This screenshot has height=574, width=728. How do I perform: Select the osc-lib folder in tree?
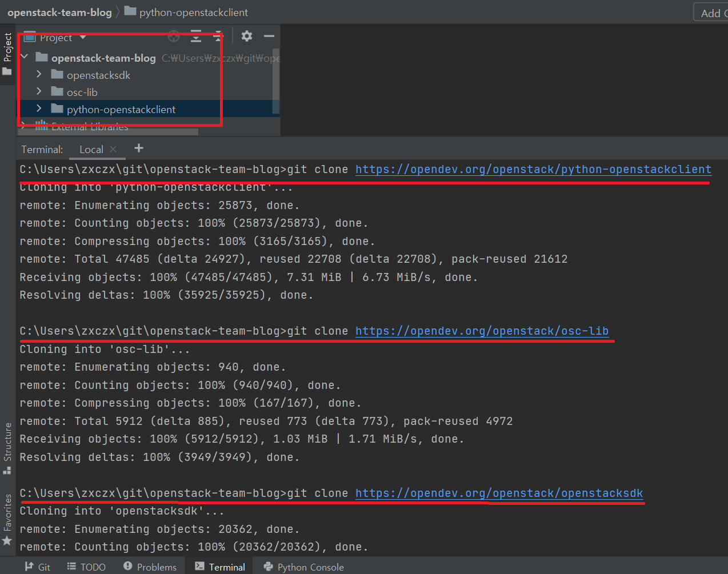coord(82,92)
